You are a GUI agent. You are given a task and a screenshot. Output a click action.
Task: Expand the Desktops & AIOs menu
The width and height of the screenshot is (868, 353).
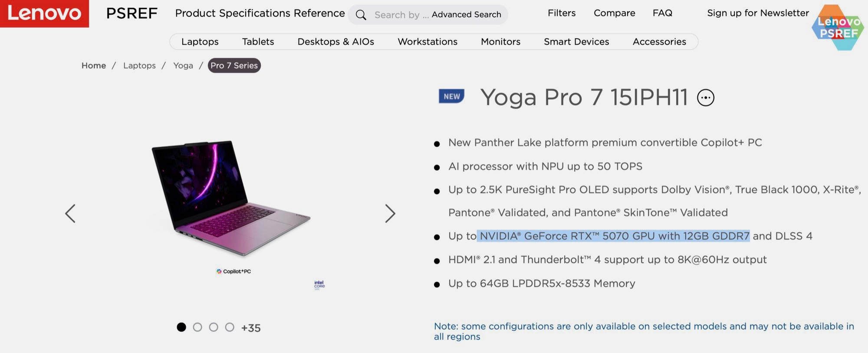pyautogui.click(x=335, y=42)
